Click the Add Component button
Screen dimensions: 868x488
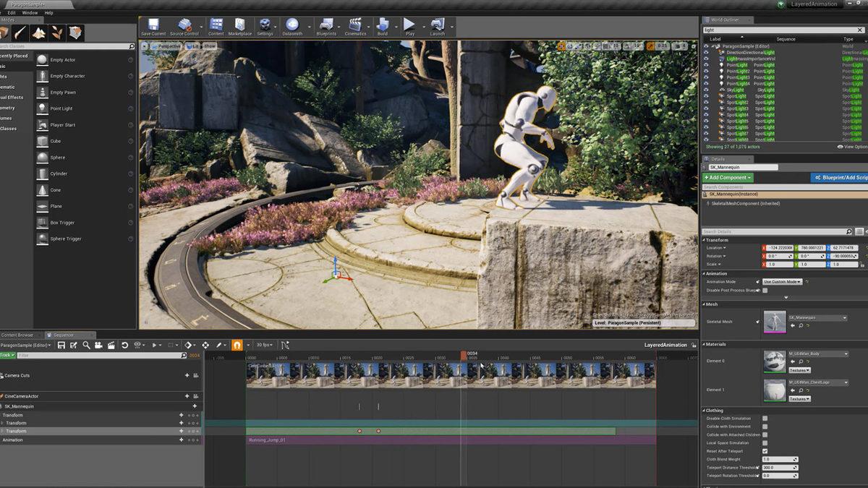pyautogui.click(x=728, y=177)
